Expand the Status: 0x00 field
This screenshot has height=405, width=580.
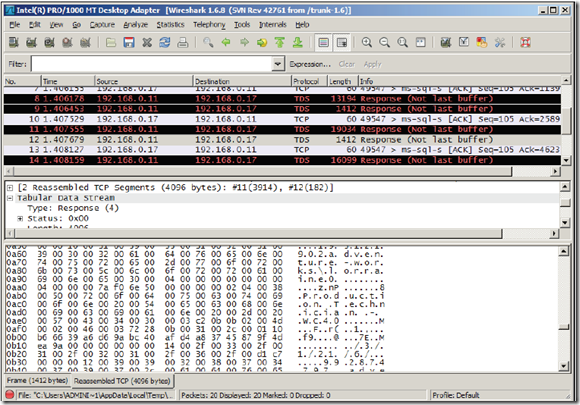pos(20,219)
